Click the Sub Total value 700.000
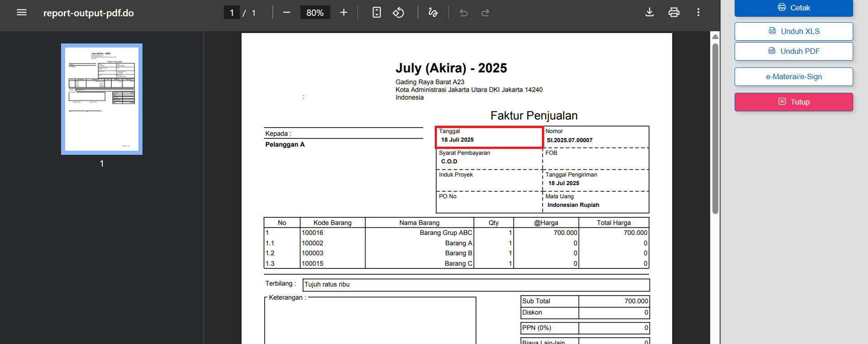 tap(636, 301)
